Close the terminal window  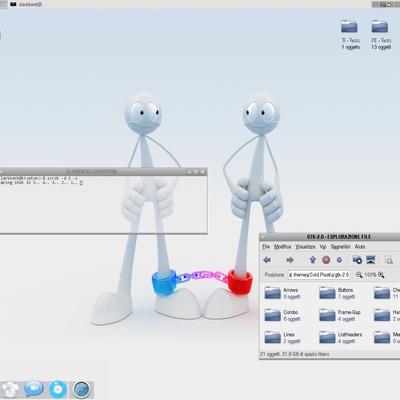[x=203, y=172]
